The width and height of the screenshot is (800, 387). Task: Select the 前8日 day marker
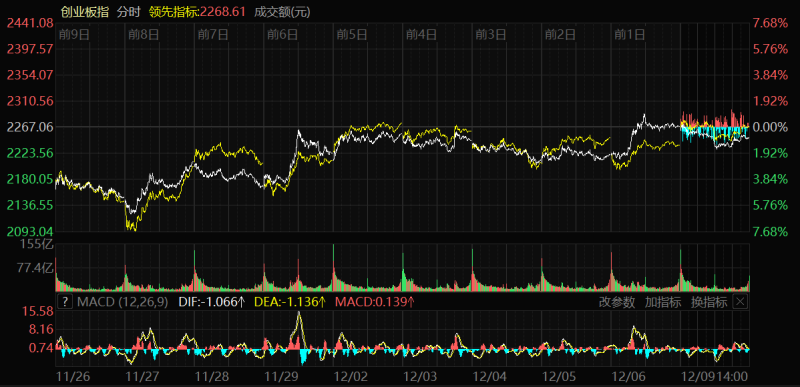144,35
